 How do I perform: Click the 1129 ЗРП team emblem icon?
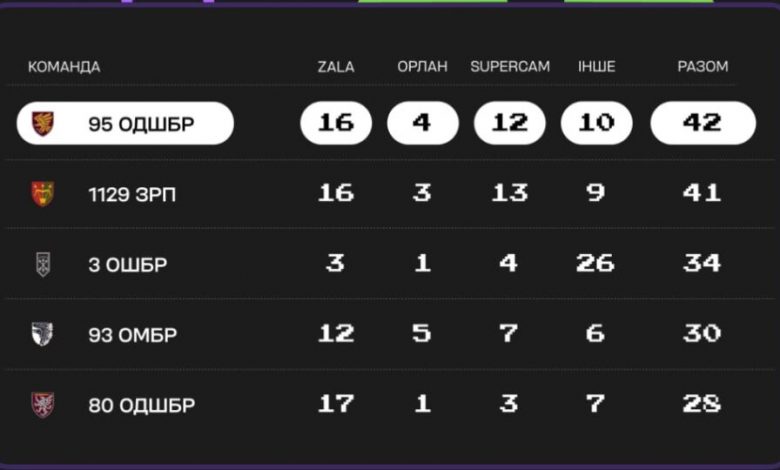[43, 193]
